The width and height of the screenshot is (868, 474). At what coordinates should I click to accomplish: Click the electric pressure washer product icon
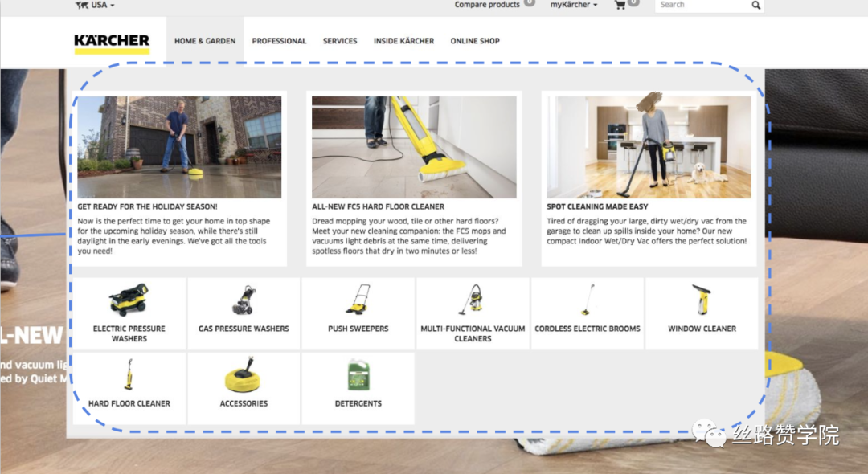click(x=129, y=300)
